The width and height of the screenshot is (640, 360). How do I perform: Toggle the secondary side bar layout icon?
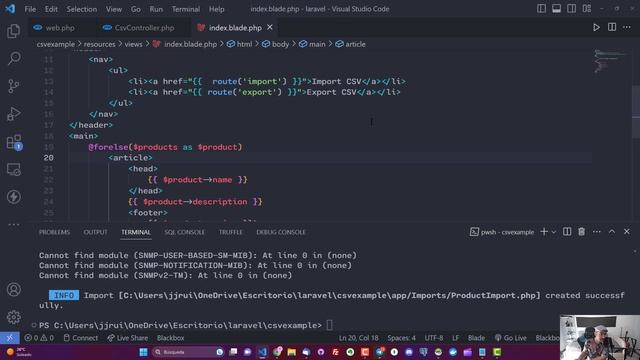click(571, 9)
